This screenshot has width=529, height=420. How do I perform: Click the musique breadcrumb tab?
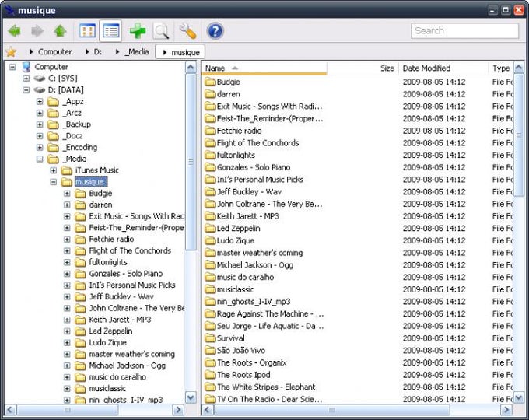pyautogui.click(x=180, y=52)
